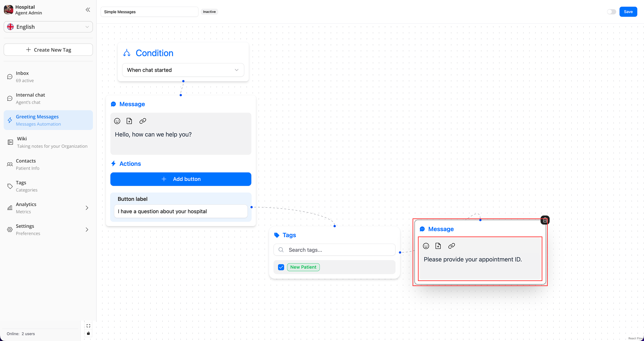The image size is (644, 341).
Task: Toggle the automation active switch next to Save
Action: [611, 12]
